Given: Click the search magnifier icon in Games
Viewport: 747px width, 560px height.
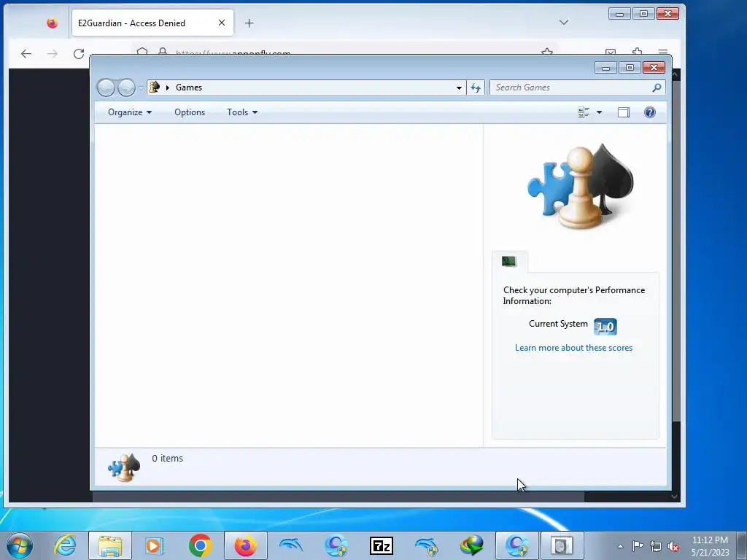Looking at the screenshot, I should (657, 87).
